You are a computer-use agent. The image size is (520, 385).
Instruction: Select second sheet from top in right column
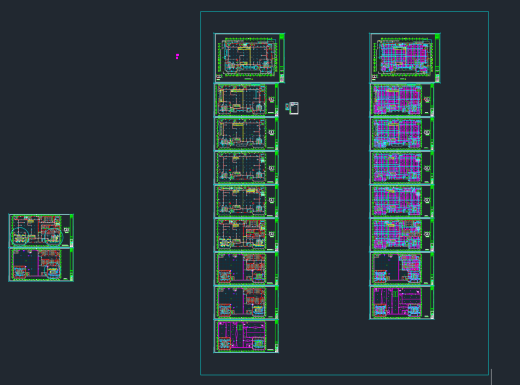pos(402,100)
